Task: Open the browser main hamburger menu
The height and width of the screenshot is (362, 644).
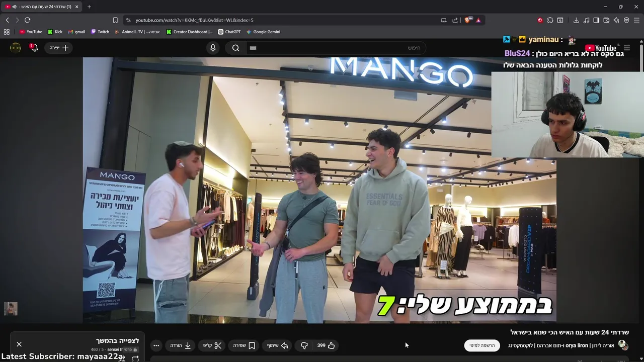Action: [x=636, y=20]
